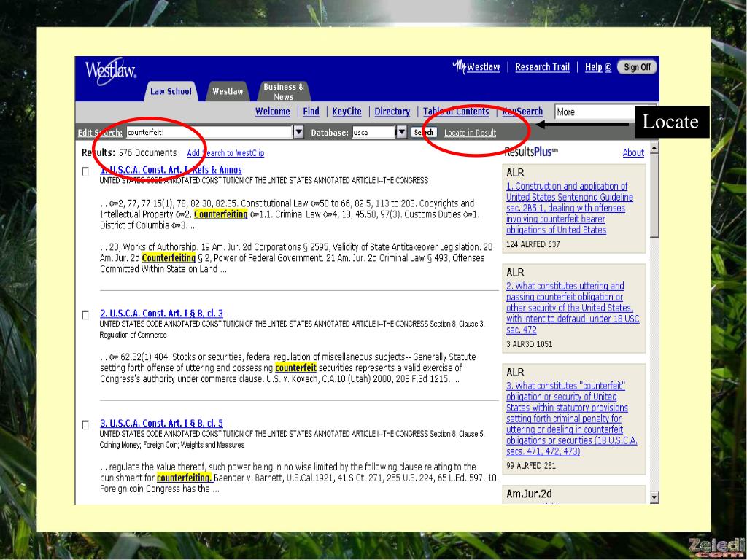Image resolution: width=747 pixels, height=560 pixels.
Task: Check the box for result 1 Art. I Refs & Annos
Action: (85, 171)
